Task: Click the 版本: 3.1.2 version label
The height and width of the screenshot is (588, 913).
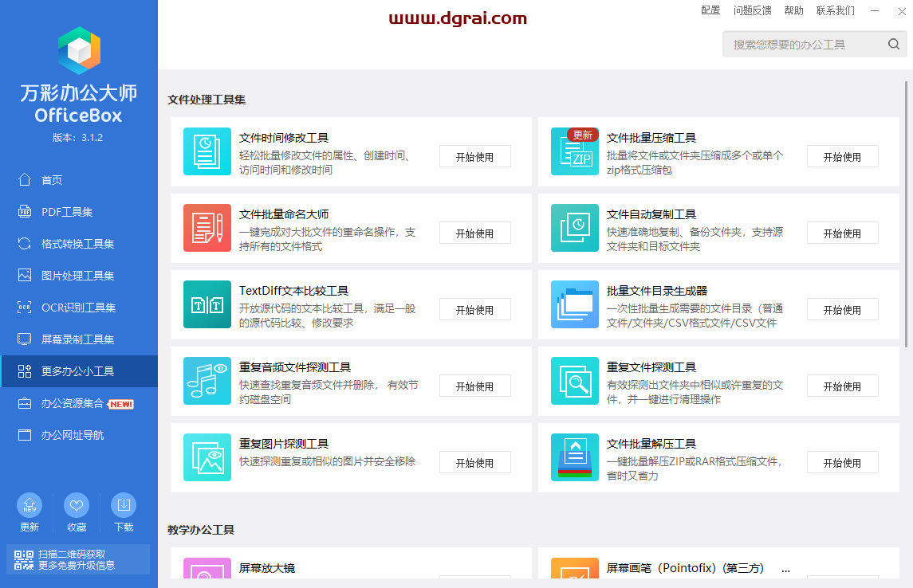Action: point(78,138)
